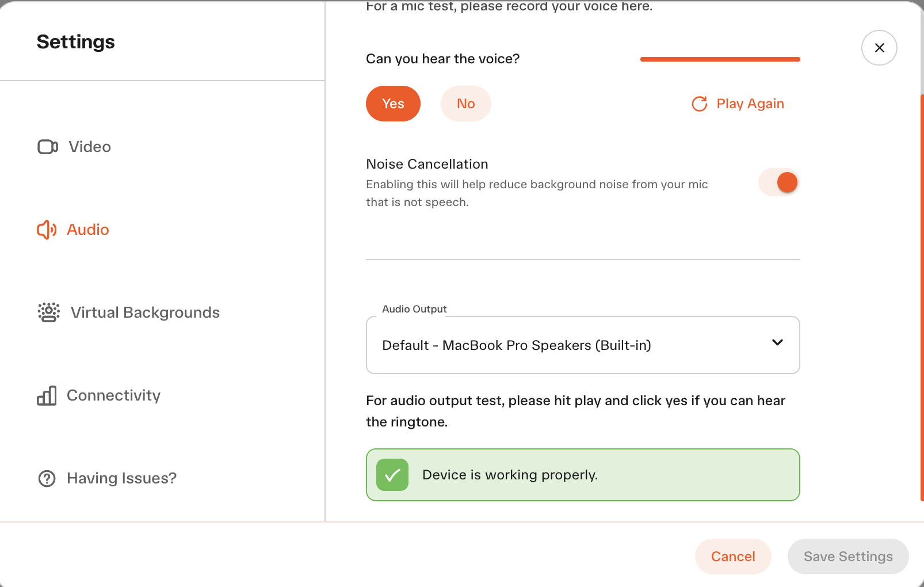The height and width of the screenshot is (587, 924).
Task: Click the green checkmark status icon
Action: coord(392,475)
